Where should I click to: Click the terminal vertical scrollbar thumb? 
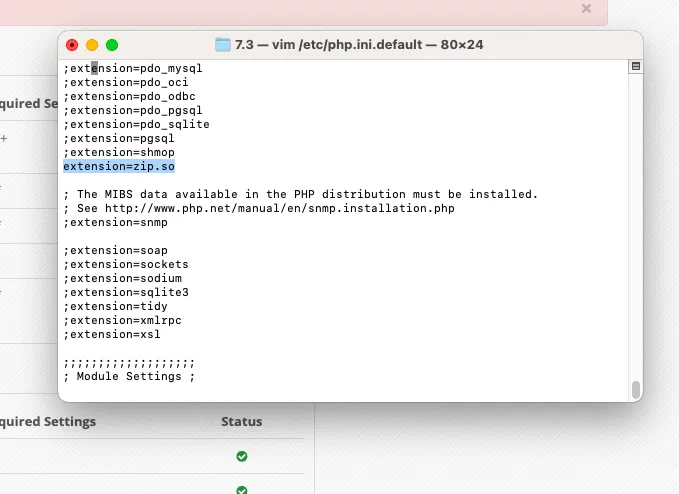coord(636,390)
